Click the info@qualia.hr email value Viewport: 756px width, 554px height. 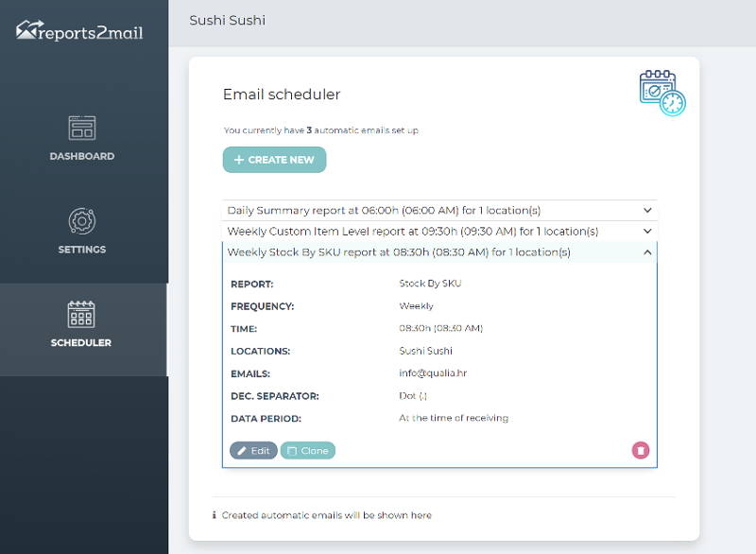click(433, 373)
